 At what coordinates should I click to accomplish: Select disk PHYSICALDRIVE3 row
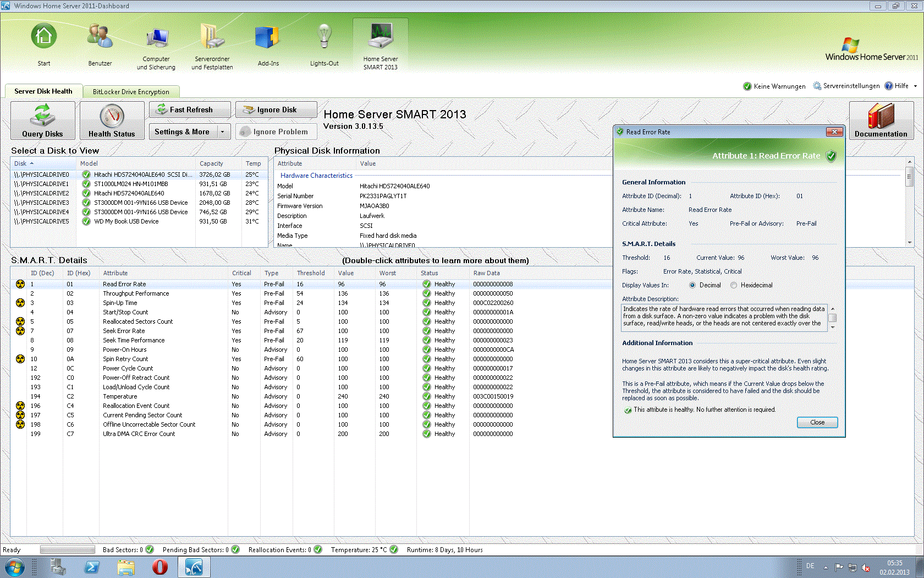139,203
